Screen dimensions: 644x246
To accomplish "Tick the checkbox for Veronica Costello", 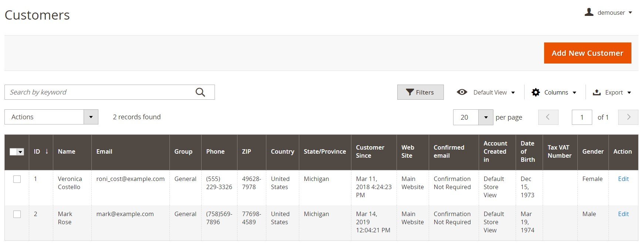I will click(17, 179).
